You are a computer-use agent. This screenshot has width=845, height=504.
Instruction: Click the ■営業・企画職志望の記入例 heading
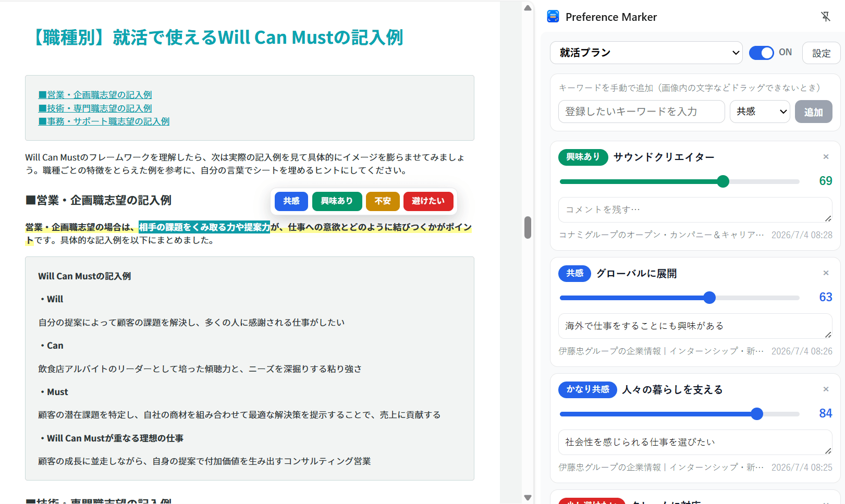pyautogui.click(x=99, y=200)
